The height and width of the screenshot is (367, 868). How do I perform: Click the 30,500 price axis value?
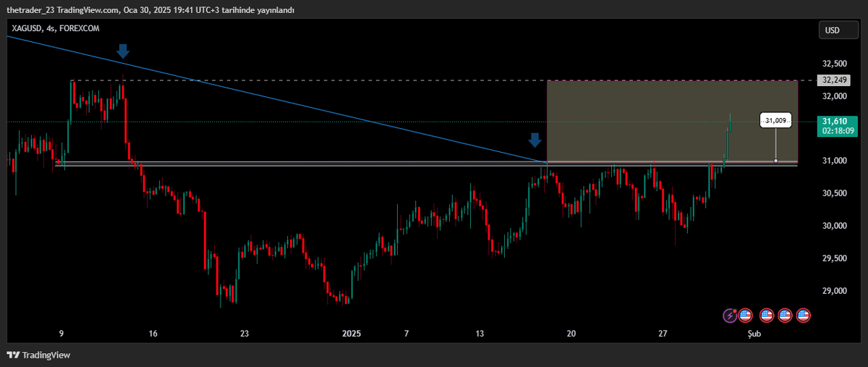click(x=835, y=193)
